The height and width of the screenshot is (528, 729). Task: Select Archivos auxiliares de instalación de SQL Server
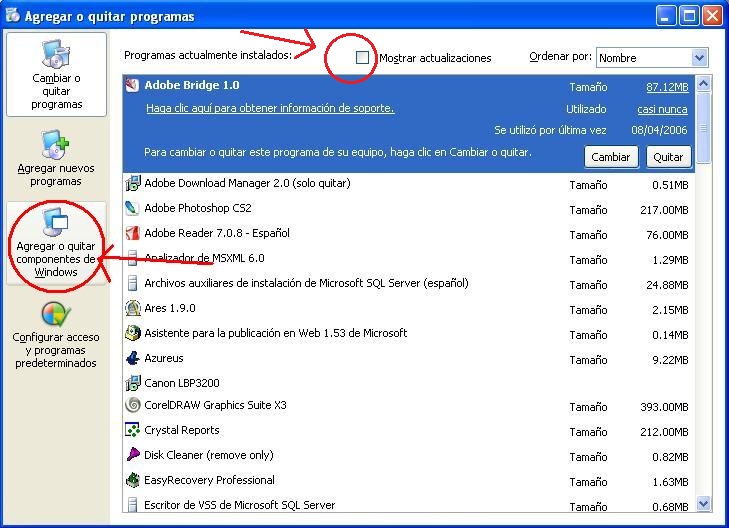(409, 284)
